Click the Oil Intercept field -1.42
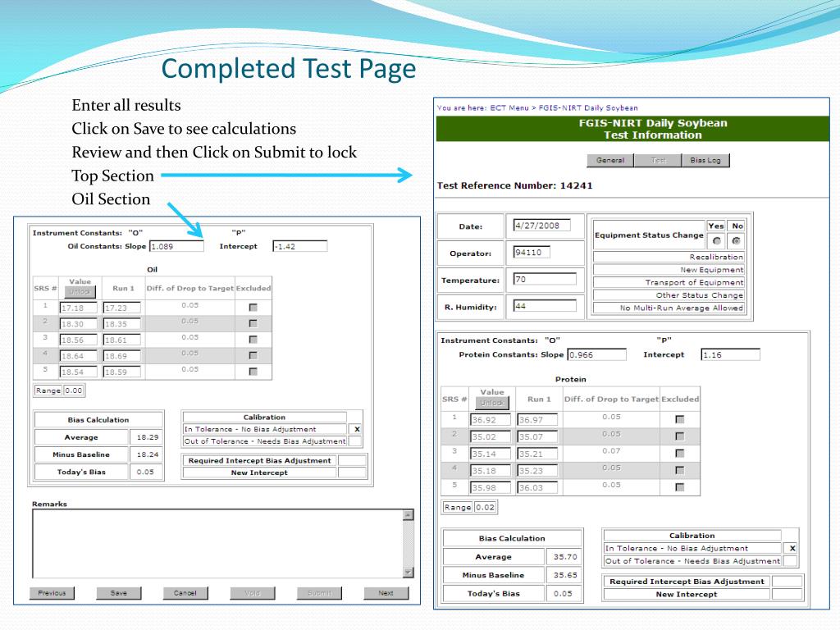Viewport: 840px width, 630px height. [x=300, y=246]
